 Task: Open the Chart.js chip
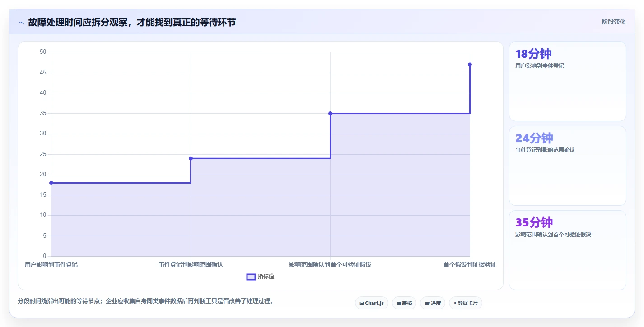point(372,303)
